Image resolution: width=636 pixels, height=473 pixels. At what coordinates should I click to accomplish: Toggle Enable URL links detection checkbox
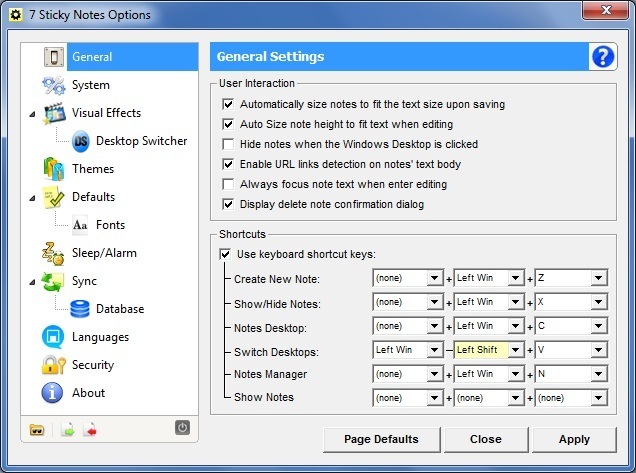228,164
